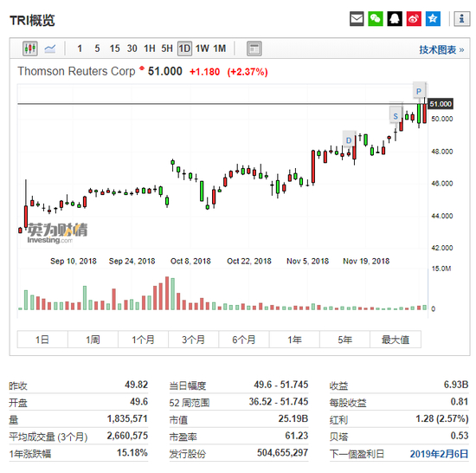Select the 15 minute interval
Image resolution: width=476 pixels, height=473 pixels.
(x=115, y=49)
